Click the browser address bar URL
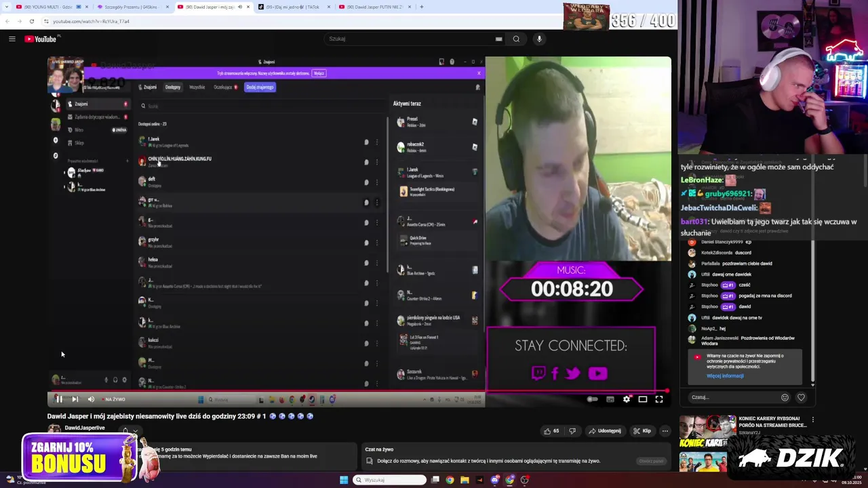The image size is (868, 488). tap(91, 21)
